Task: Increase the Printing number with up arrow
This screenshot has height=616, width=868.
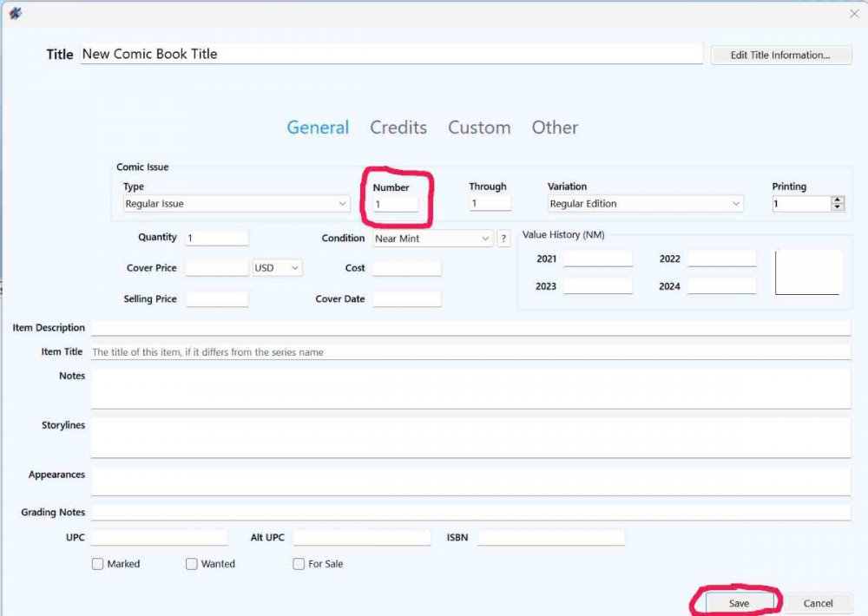Action: [x=837, y=200]
